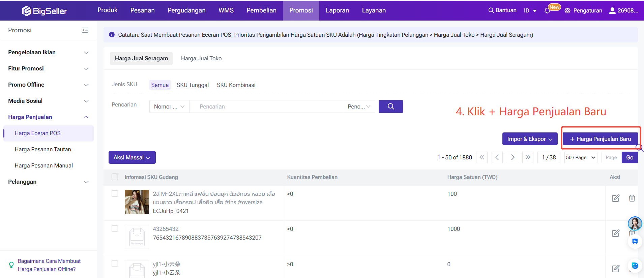Open customer support avatar chat

coord(635,223)
